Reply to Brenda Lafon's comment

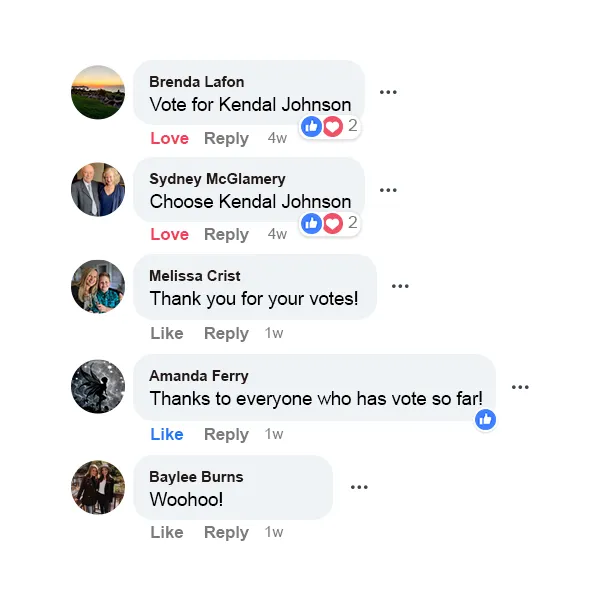click(x=226, y=139)
